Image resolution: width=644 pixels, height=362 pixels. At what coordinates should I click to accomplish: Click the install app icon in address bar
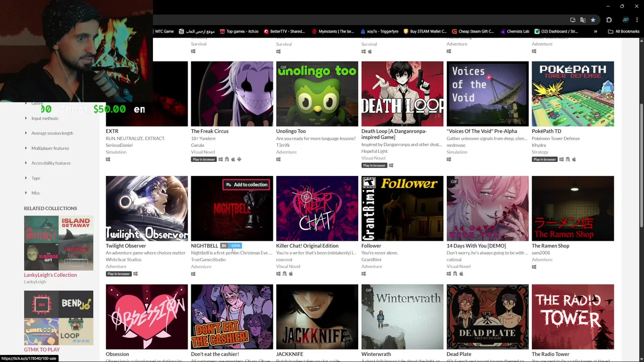click(x=573, y=20)
